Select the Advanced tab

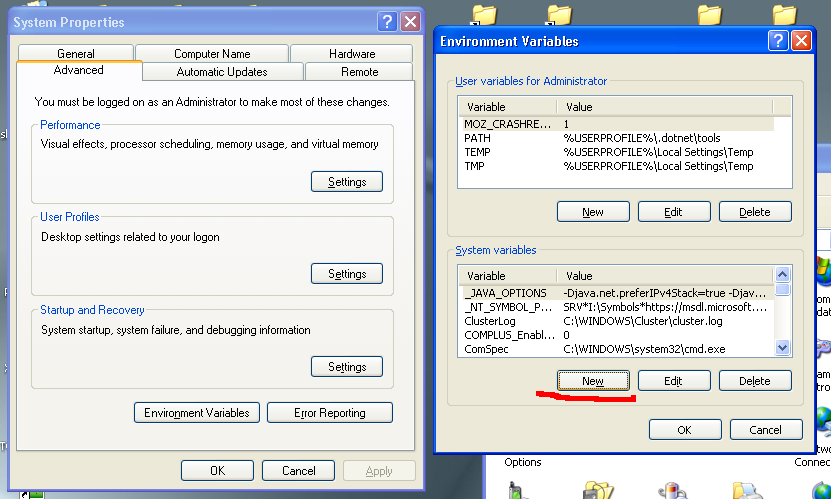(x=78, y=70)
